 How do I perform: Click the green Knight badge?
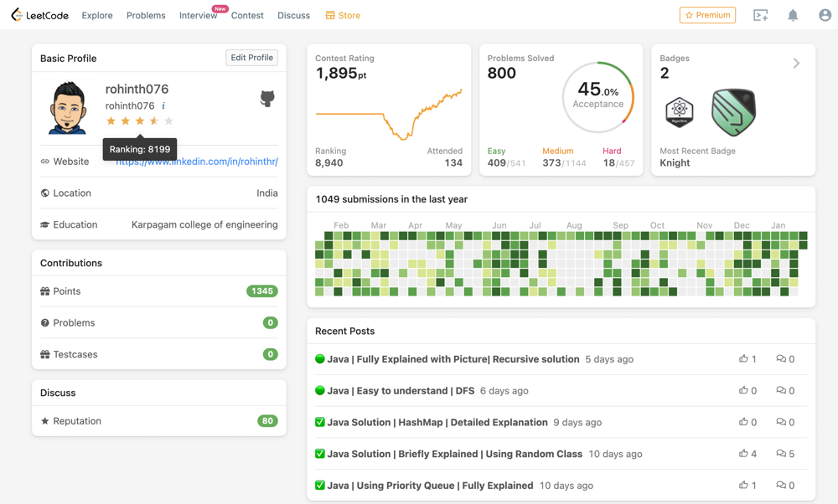pos(733,112)
